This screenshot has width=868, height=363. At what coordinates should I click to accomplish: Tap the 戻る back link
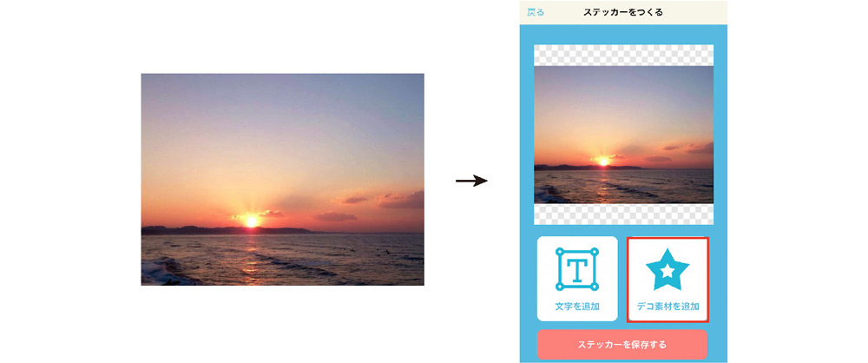[536, 12]
